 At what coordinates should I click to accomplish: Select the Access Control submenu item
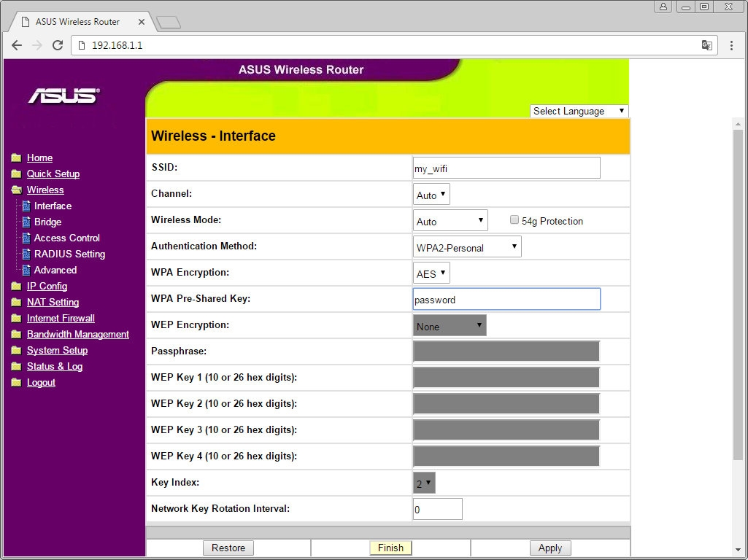coord(67,238)
